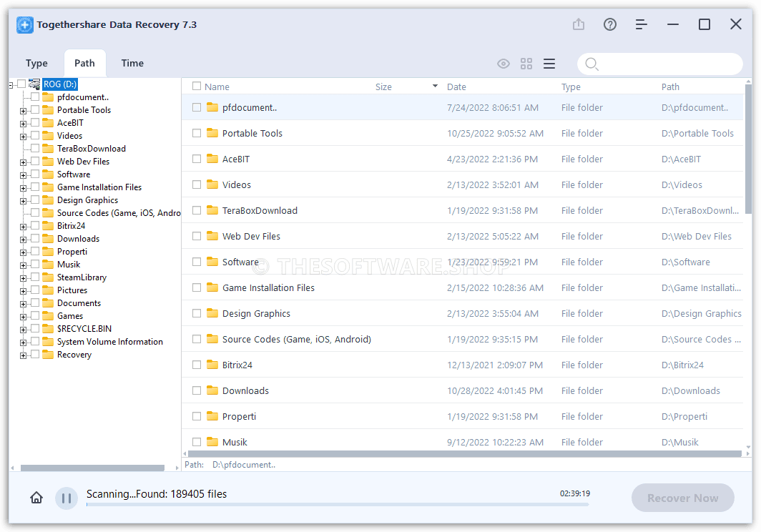Toggle the preview eye icon
Image resolution: width=761 pixels, height=532 pixels.
tap(504, 64)
